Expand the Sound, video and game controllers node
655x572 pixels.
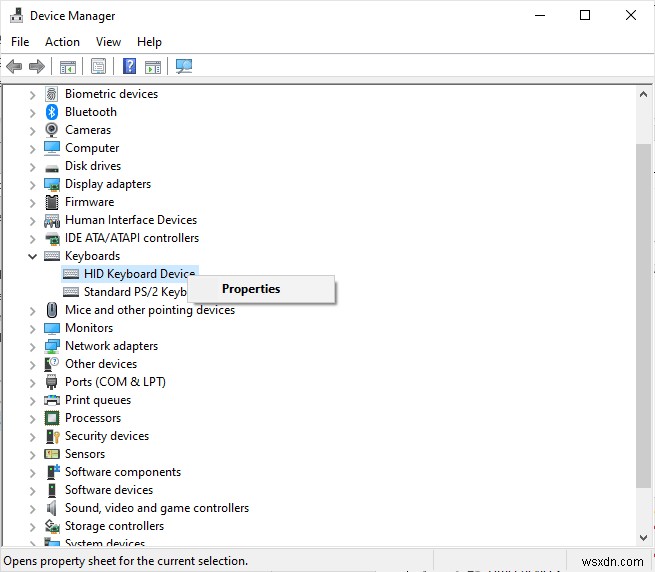(x=33, y=508)
